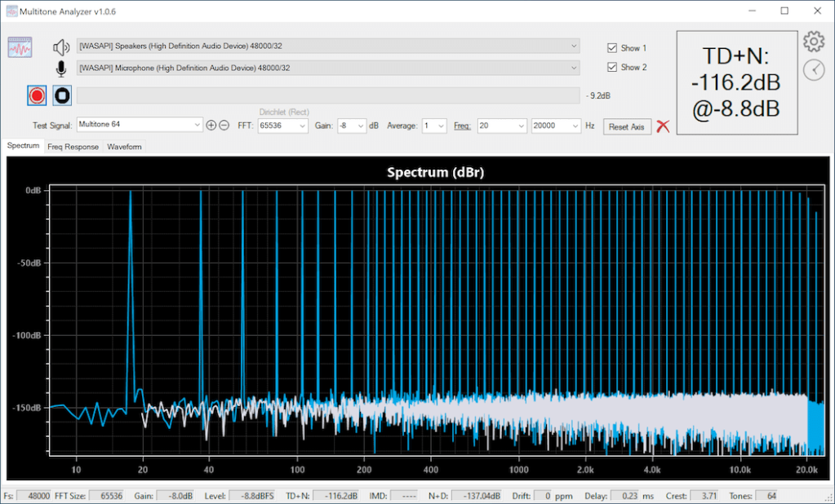835x504 pixels.
Task: Click the input level meter bar
Action: pyautogui.click(x=328, y=95)
